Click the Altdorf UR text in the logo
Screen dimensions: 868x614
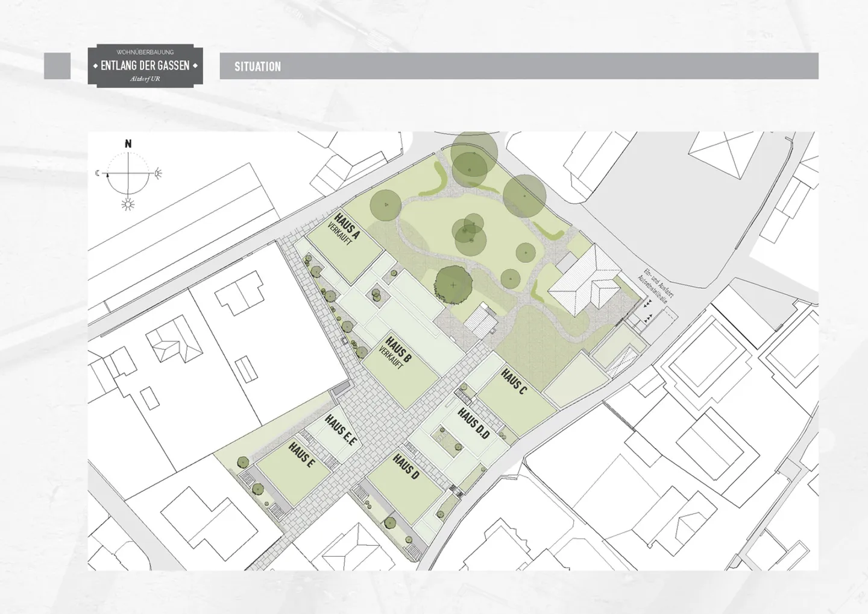pos(145,79)
